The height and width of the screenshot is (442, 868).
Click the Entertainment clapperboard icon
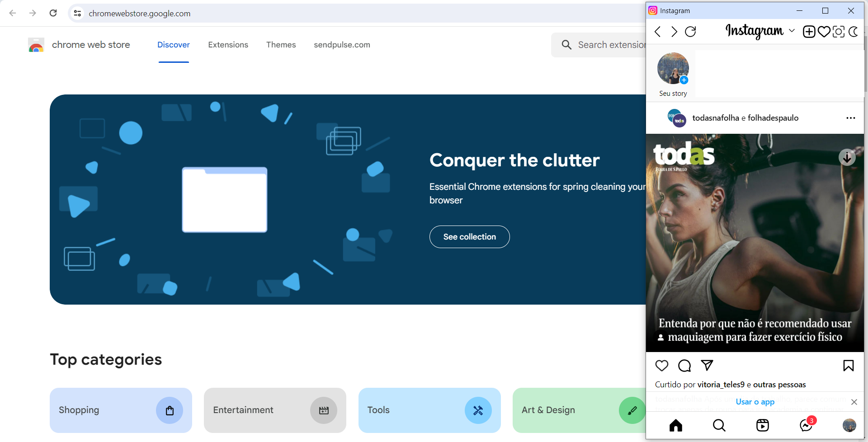pos(324,410)
